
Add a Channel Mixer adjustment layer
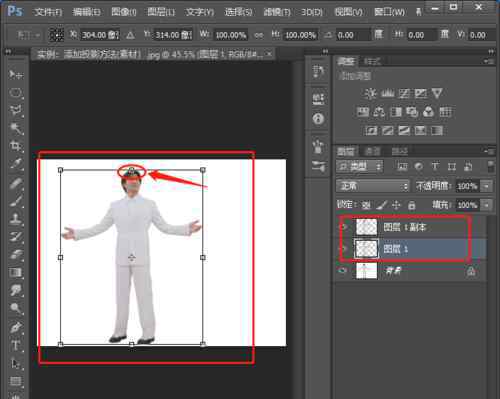pyautogui.click(x=428, y=112)
